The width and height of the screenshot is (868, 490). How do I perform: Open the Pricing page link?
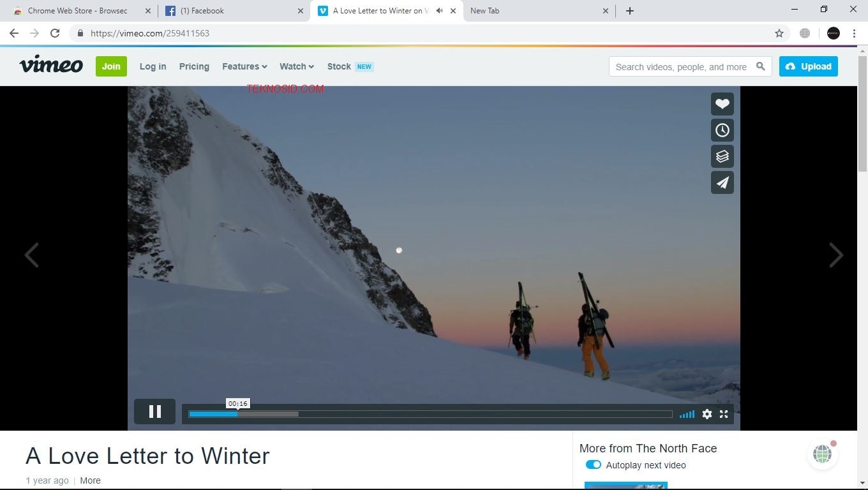(194, 66)
